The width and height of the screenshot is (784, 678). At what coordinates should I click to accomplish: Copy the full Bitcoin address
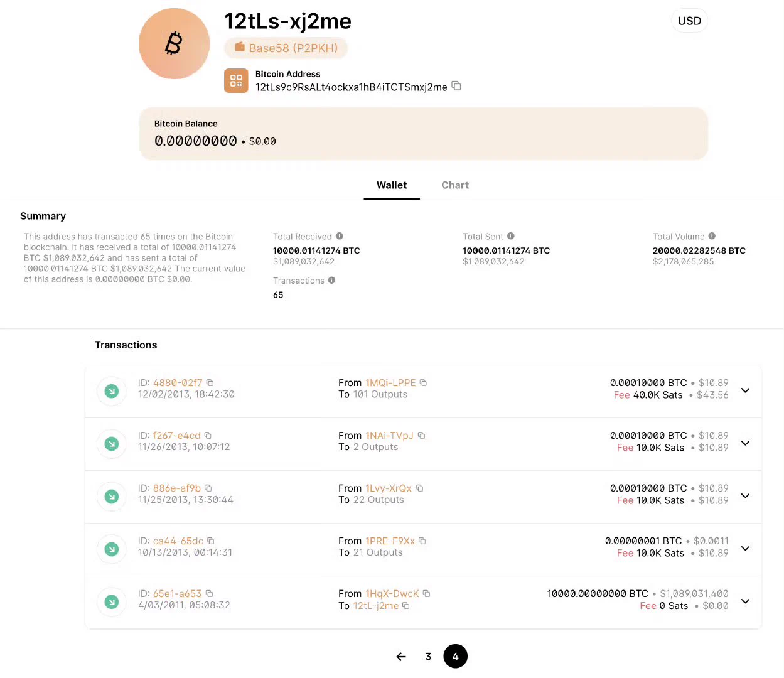(456, 86)
